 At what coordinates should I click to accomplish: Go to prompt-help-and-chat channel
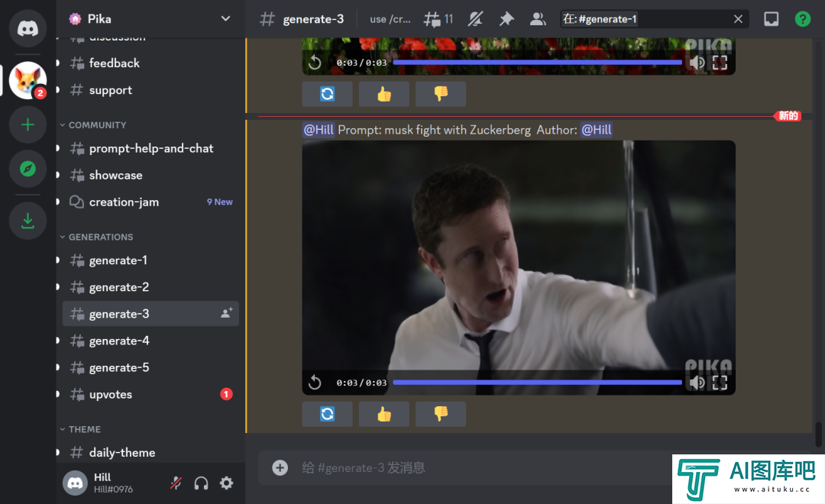150,148
